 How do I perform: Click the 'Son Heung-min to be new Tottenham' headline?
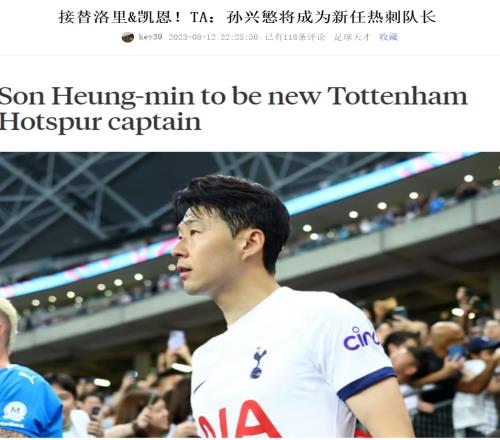233,97
